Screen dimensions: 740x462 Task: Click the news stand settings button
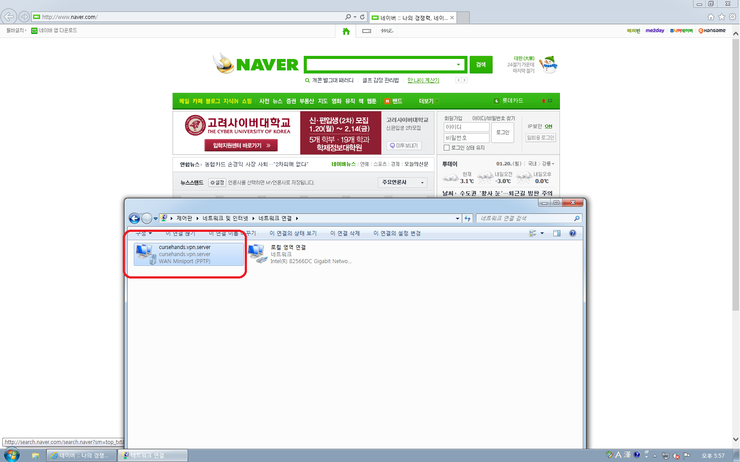tap(217, 182)
